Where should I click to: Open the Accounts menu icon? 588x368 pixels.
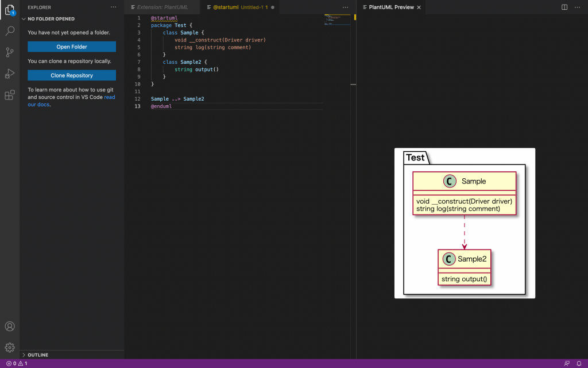pos(9,327)
